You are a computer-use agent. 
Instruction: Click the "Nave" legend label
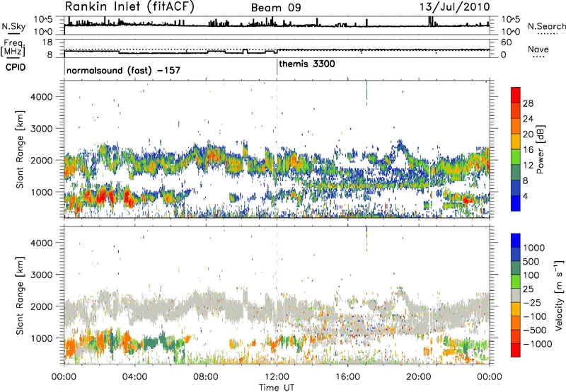(x=538, y=50)
